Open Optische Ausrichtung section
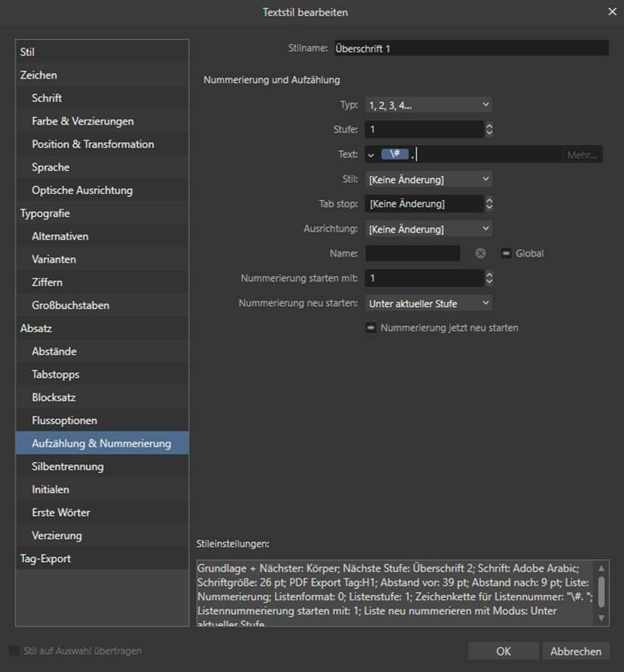Image resolution: width=624 pixels, height=672 pixels. pyautogui.click(x=103, y=190)
